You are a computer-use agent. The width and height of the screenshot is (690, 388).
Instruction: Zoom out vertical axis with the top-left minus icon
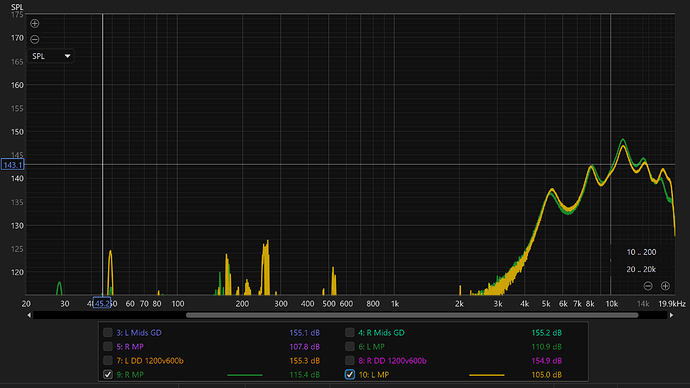[35, 39]
